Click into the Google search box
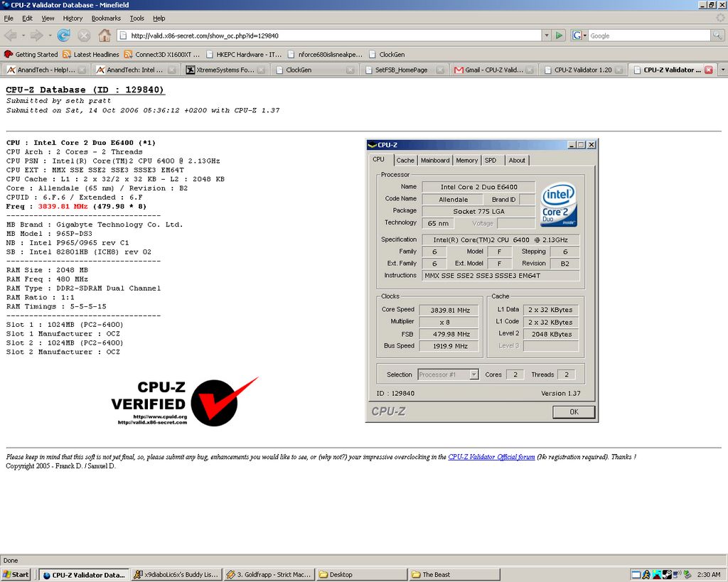 point(649,36)
